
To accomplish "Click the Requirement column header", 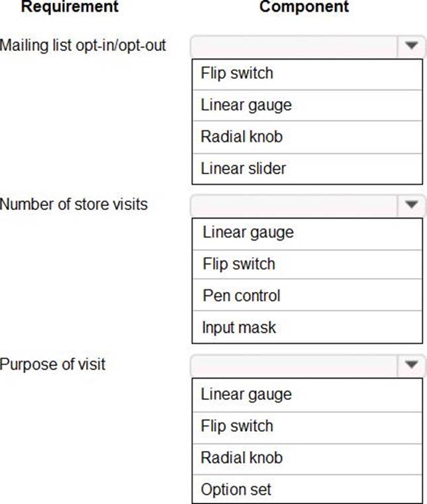I will [70, 7].
